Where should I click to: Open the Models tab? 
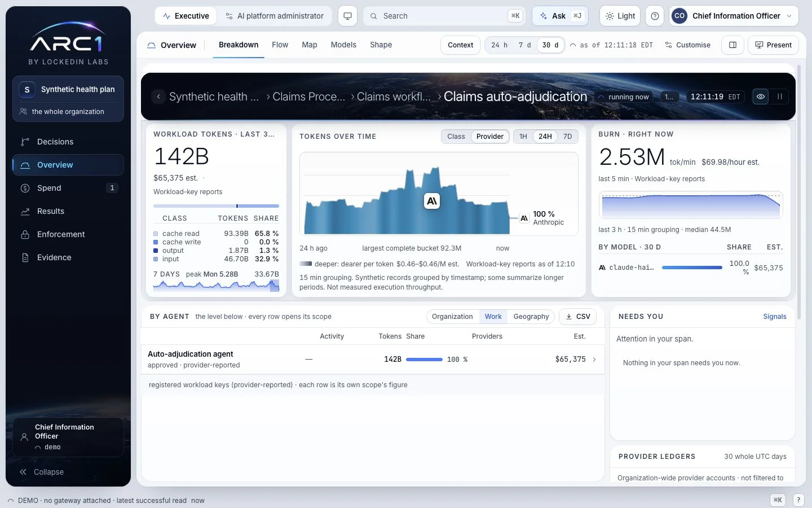click(x=343, y=45)
